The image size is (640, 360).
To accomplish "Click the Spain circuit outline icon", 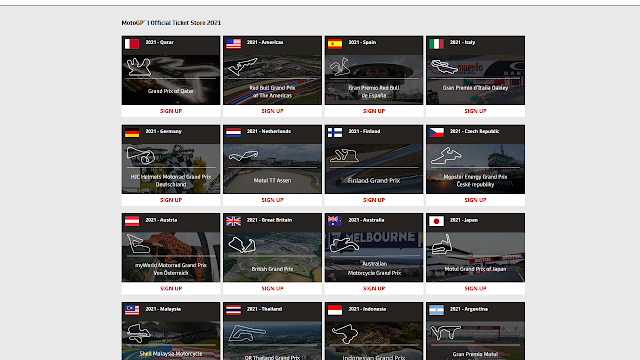I will click(340, 67).
